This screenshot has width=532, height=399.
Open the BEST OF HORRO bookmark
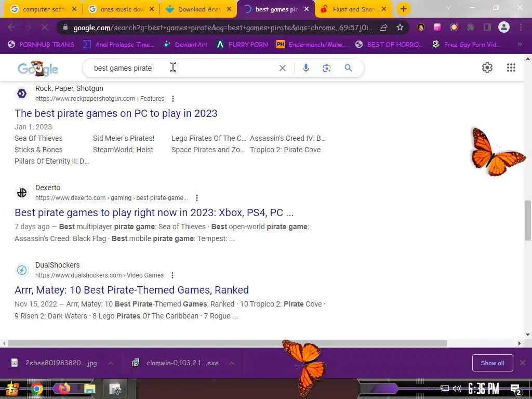(389, 45)
